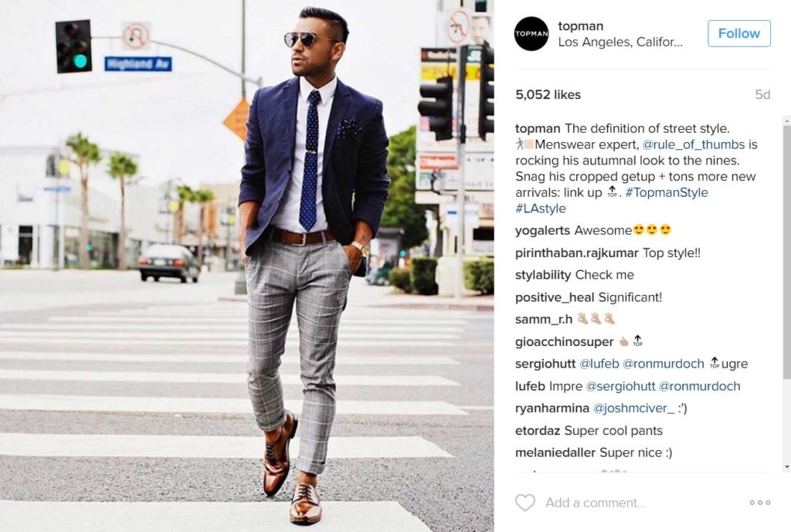Click the 5d post timestamp

[x=762, y=95]
